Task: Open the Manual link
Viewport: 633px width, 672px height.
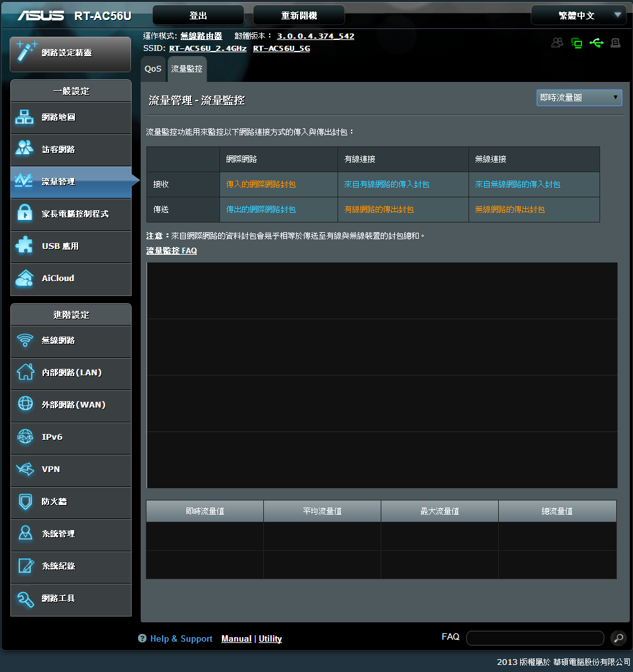Action: click(236, 638)
